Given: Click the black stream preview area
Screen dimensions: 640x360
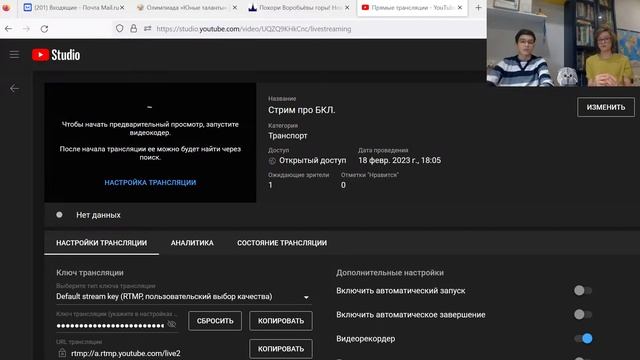Looking at the screenshot, I should [x=150, y=142].
